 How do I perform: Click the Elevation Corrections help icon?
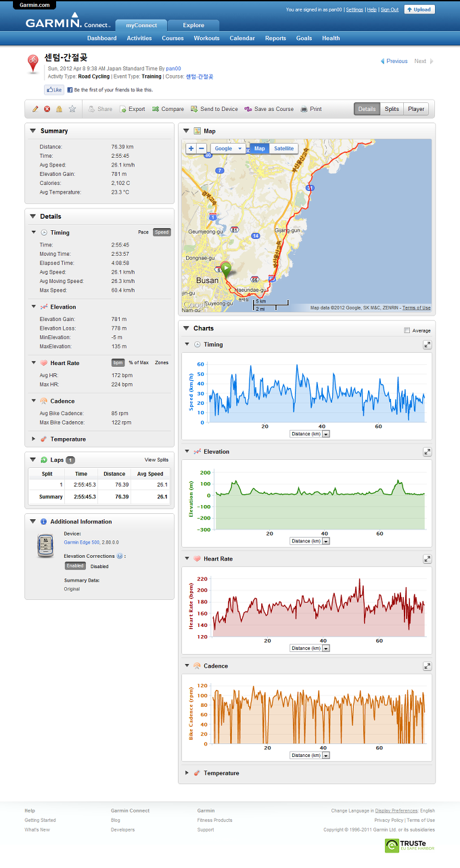[120, 556]
